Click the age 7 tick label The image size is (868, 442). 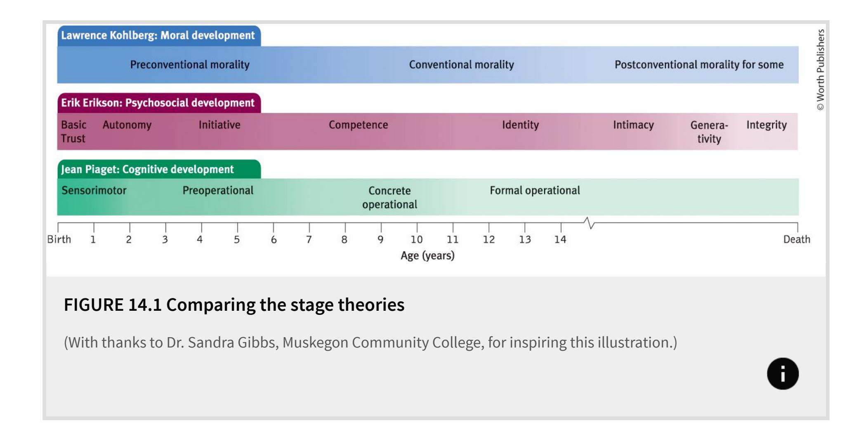(309, 239)
